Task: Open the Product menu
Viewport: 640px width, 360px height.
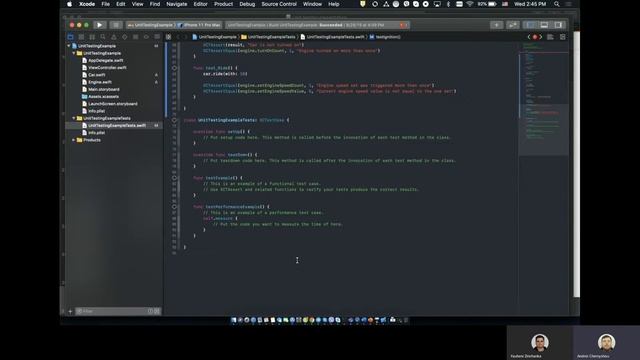Action: tap(223, 4)
